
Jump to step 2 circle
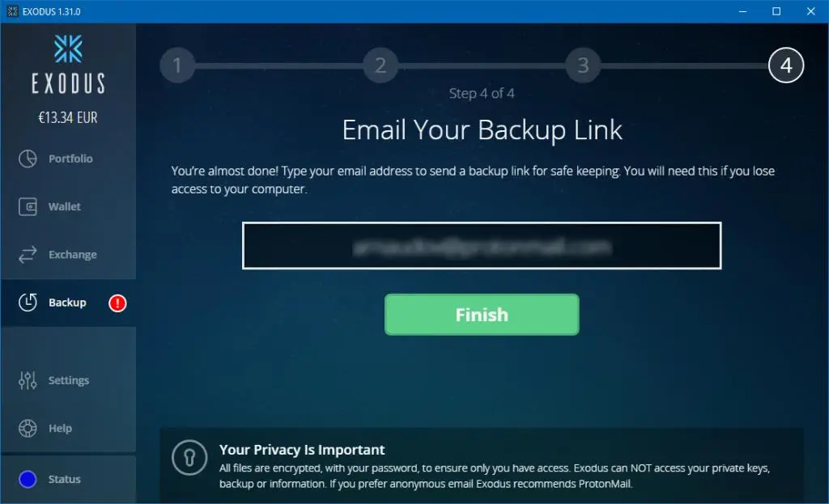(x=380, y=65)
